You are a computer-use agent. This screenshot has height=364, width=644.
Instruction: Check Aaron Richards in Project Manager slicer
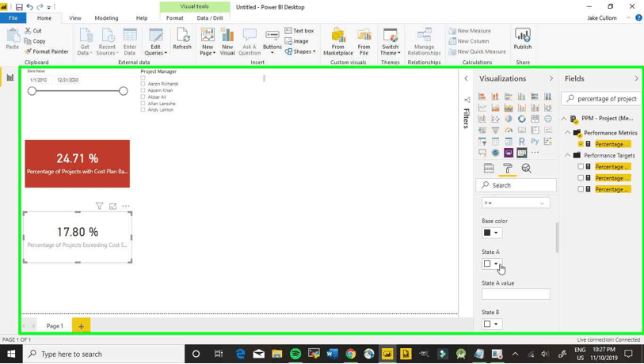pyautogui.click(x=143, y=84)
